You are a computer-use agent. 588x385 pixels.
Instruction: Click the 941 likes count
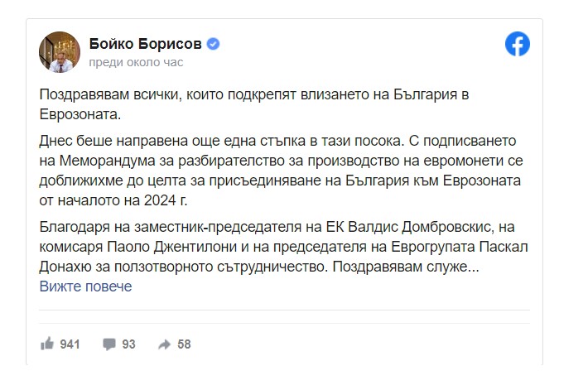pos(70,344)
